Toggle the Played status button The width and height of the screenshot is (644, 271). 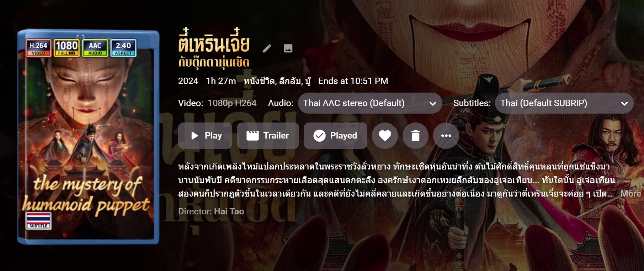(335, 136)
